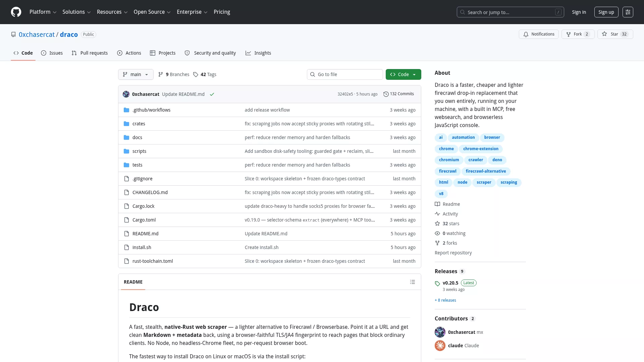
Task: Click the tests folder icon
Action: click(126, 165)
